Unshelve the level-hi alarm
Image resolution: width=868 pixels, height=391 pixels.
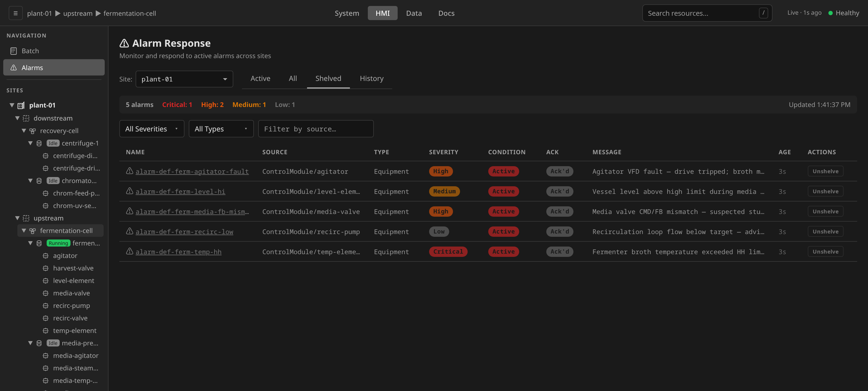(825, 191)
